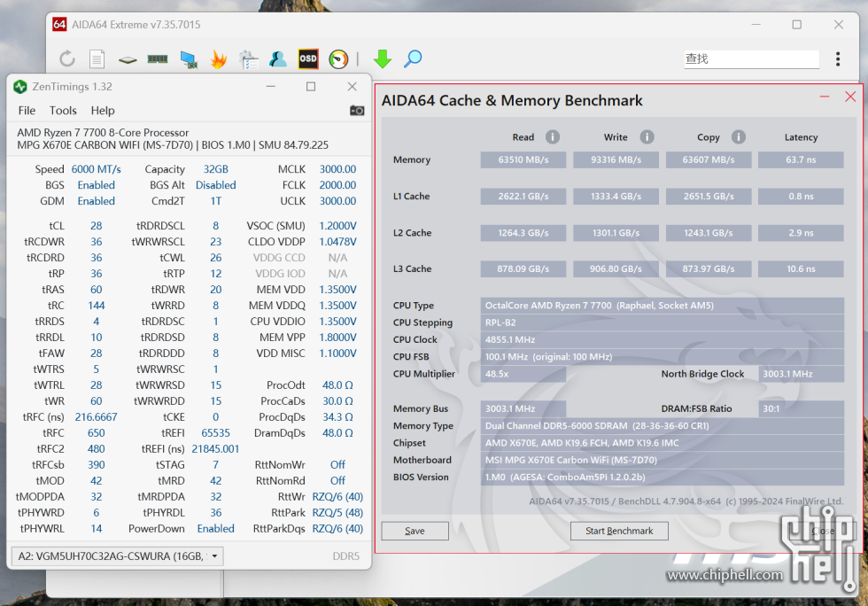Click tRC value 144

pyautogui.click(x=97, y=306)
